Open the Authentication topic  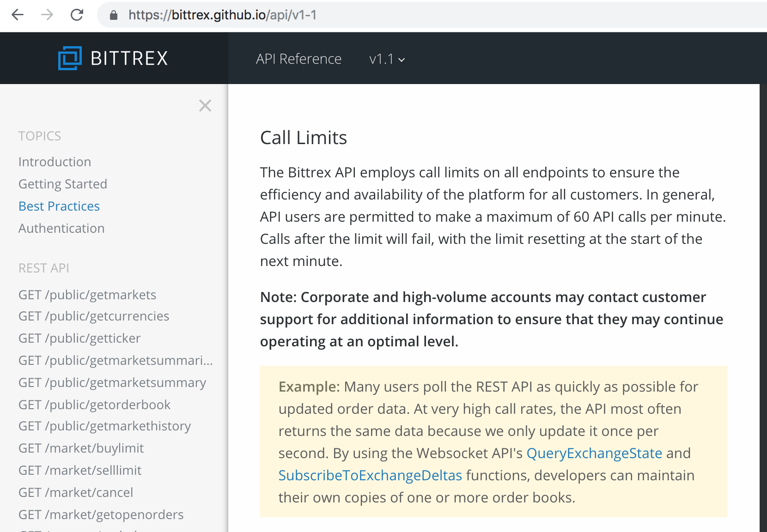coord(61,228)
